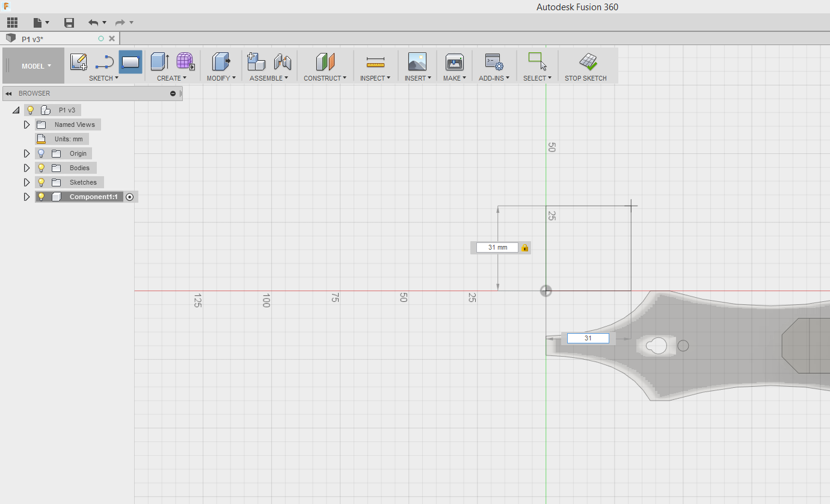
Task: Toggle visibility bulb of Origin
Action: pyautogui.click(x=41, y=153)
